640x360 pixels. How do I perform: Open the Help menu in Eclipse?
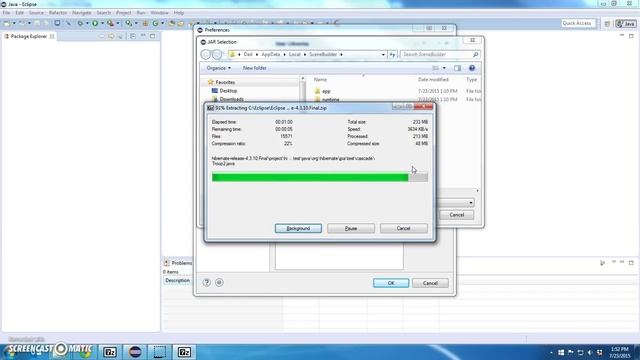tap(179, 13)
